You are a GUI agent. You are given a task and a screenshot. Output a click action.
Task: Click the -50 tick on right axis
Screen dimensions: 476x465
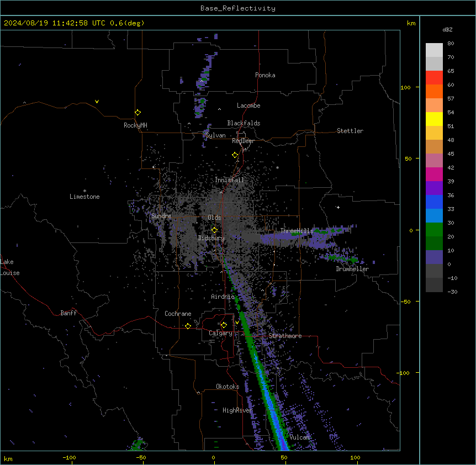(405, 302)
